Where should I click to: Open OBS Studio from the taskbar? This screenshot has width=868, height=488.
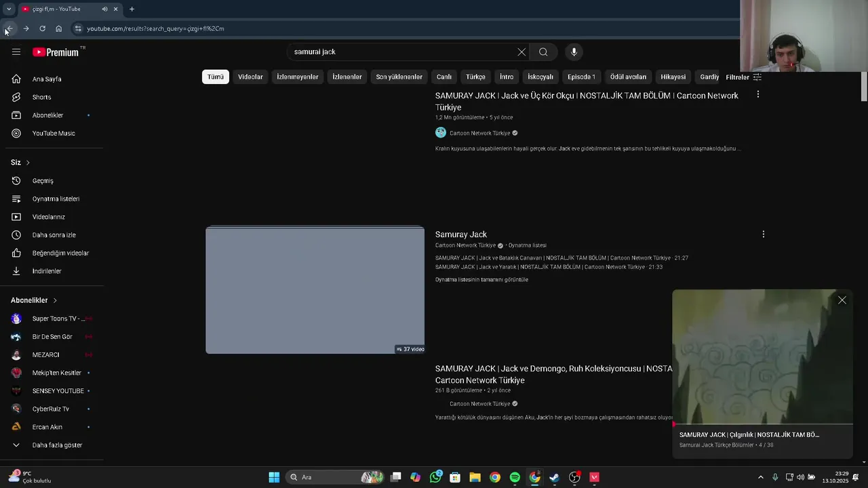pyautogui.click(x=574, y=477)
